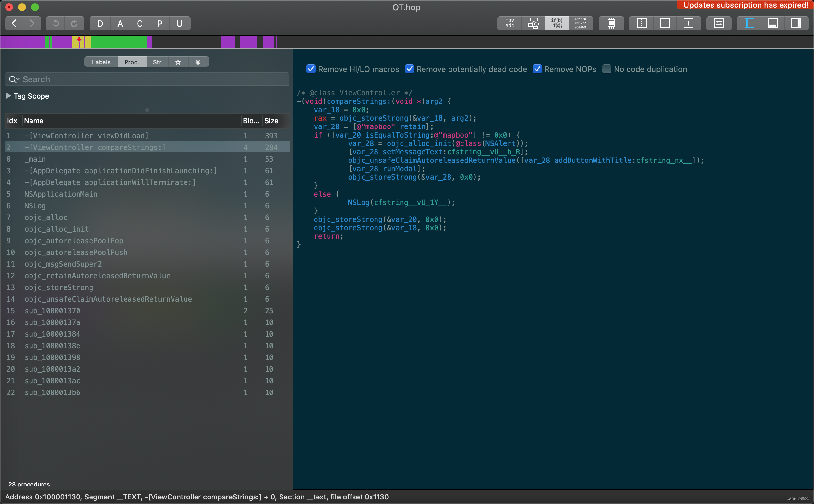Switch to assembly view (mov add icon)

pyautogui.click(x=509, y=23)
